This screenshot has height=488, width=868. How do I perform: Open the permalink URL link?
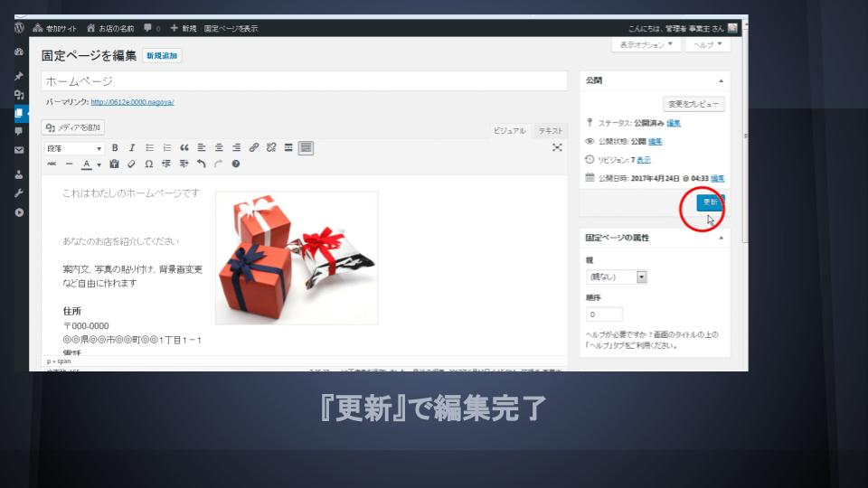pos(132,102)
